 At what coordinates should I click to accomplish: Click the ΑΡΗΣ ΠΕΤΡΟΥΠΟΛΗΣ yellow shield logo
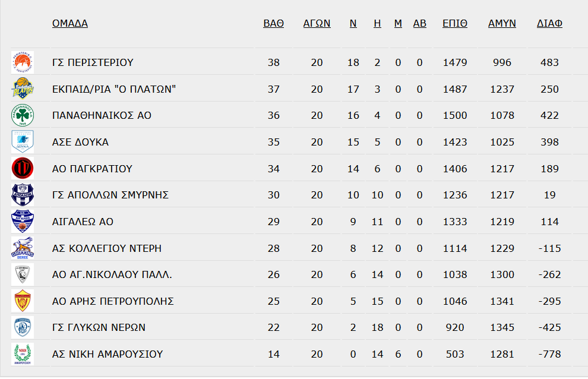23,301
